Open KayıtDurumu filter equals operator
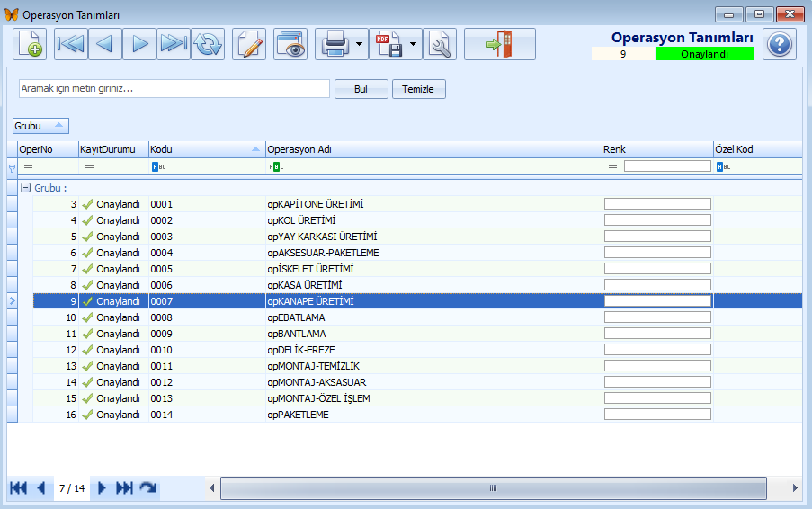 89,166
